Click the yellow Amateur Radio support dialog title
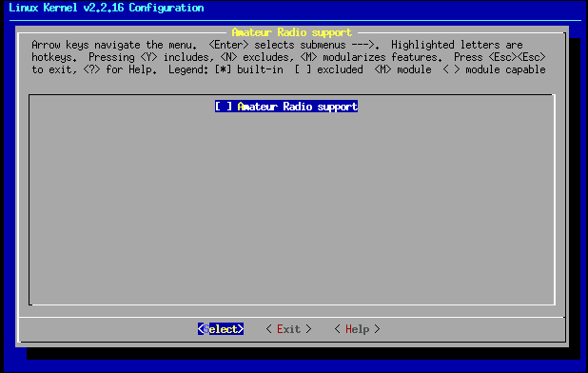Image resolution: width=588 pixels, height=373 pixels. coord(292,32)
